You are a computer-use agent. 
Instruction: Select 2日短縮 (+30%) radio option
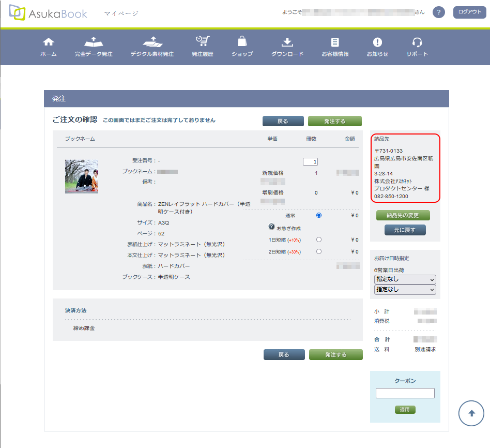[318, 251]
